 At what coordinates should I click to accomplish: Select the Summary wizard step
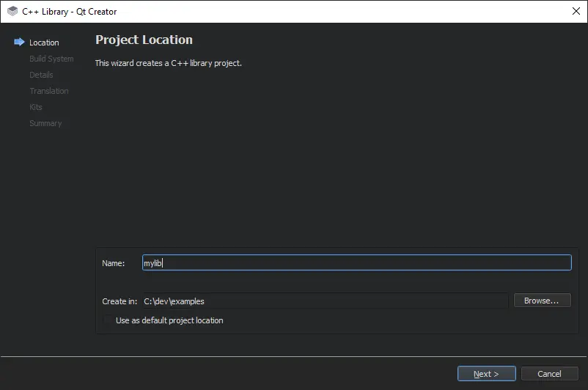[45, 123]
